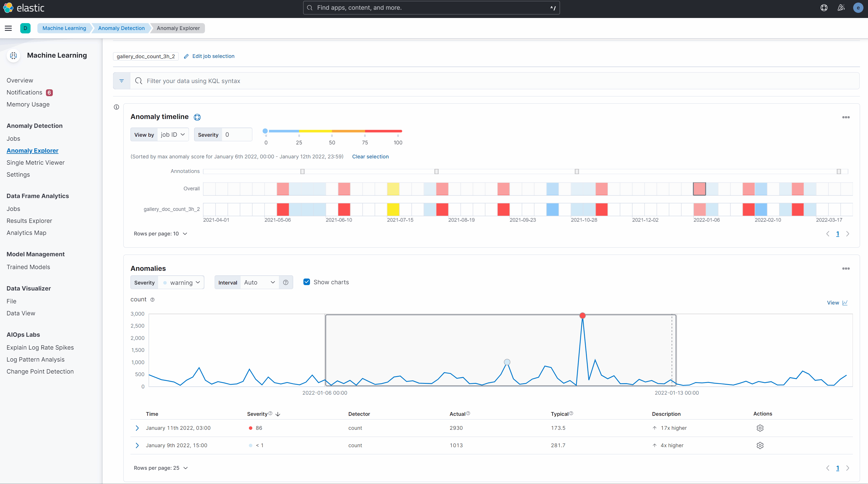Click the Interval help question icon
The image size is (868, 484).
point(286,283)
